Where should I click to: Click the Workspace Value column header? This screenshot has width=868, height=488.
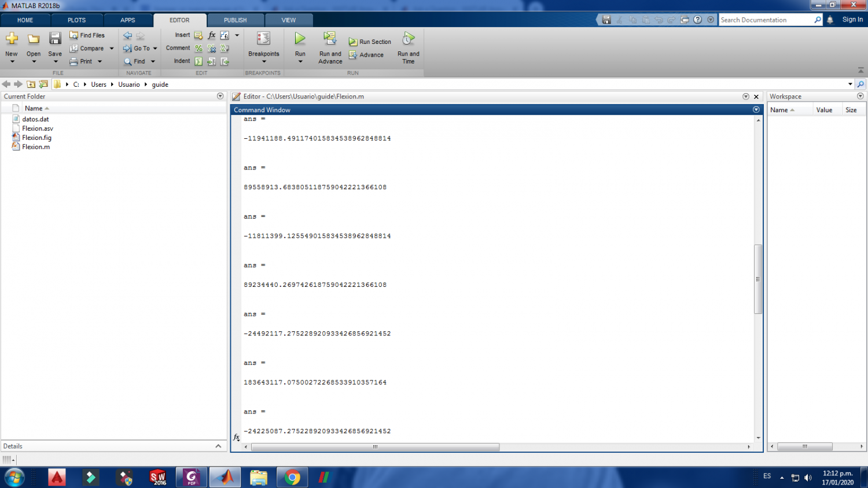click(x=824, y=110)
